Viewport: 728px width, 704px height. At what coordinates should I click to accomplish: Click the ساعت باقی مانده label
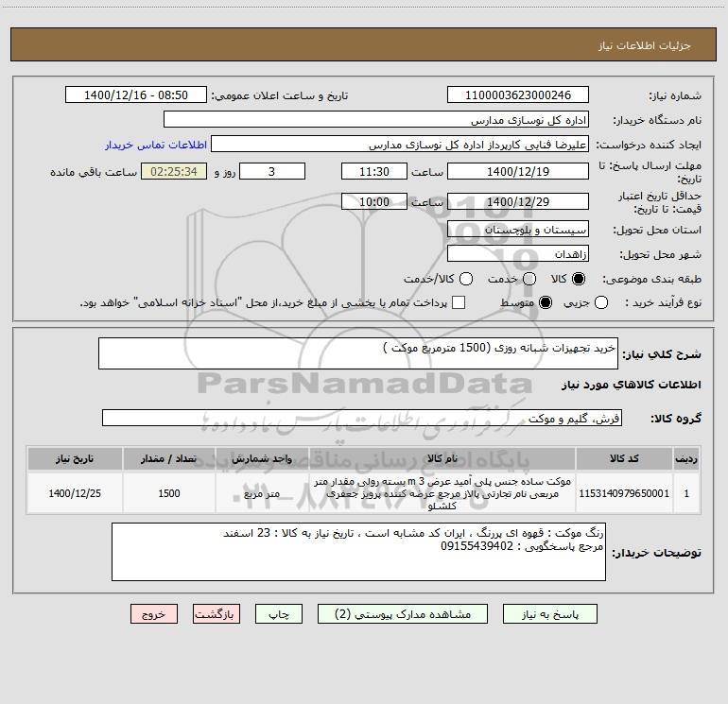[x=94, y=172]
